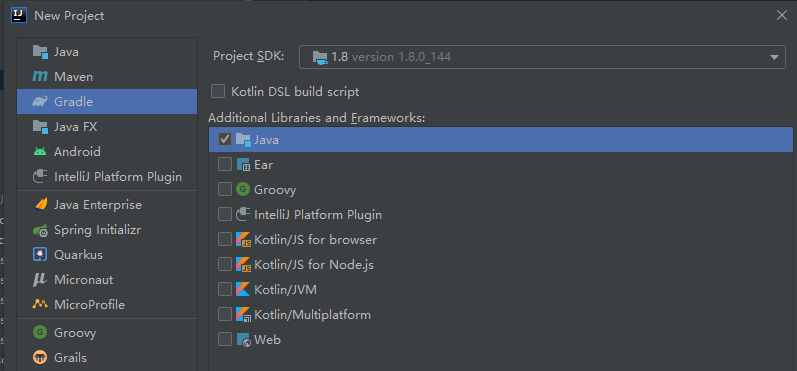This screenshot has width=797, height=371.
Task: Click the Maven 'm' icon
Action: [40, 77]
